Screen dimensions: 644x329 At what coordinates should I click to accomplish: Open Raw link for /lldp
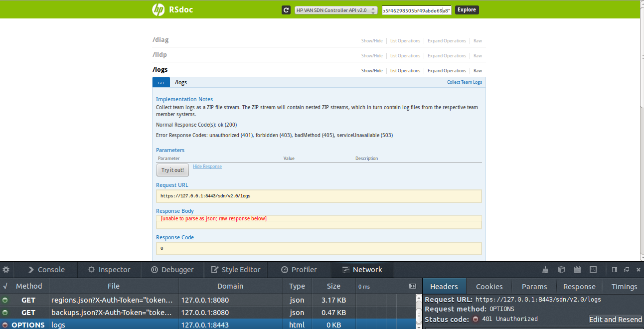click(478, 56)
